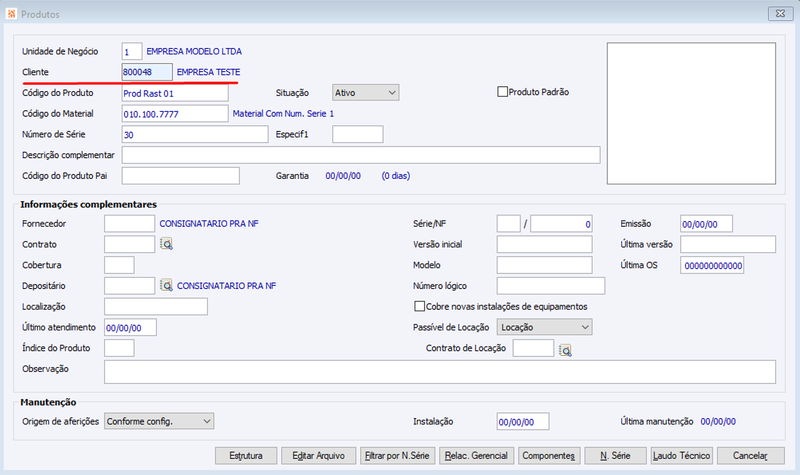Click the Código do Material field
This screenshot has height=475, width=800.
175,114
